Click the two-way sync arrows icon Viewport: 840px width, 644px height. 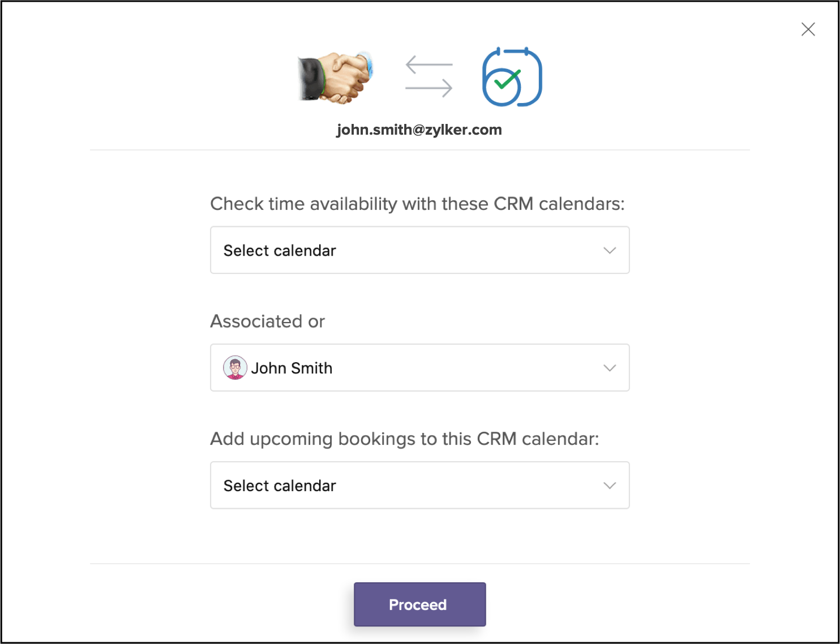tap(429, 76)
